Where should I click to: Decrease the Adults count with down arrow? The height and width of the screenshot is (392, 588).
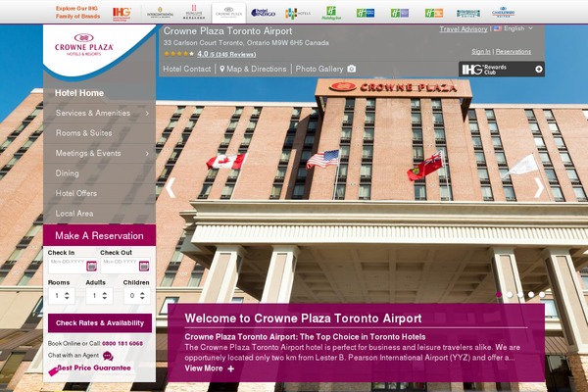[x=105, y=298]
